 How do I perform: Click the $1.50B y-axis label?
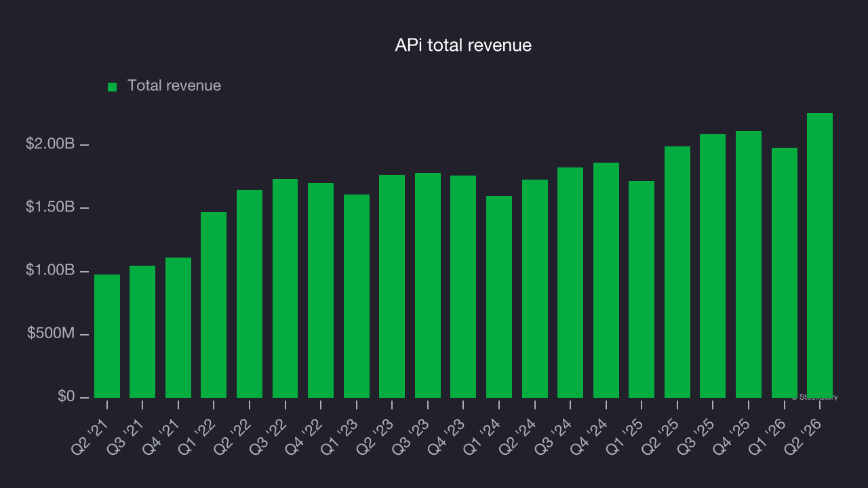click(x=50, y=207)
